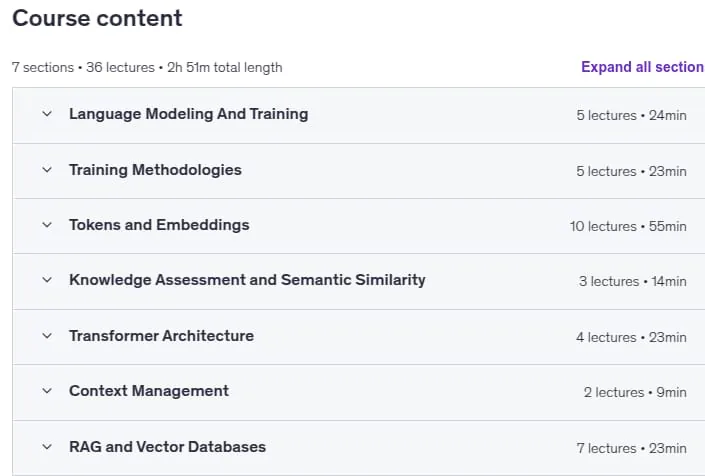Select Knowledge Assessment and Semantic Similarity title

pyautogui.click(x=247, y=280)
